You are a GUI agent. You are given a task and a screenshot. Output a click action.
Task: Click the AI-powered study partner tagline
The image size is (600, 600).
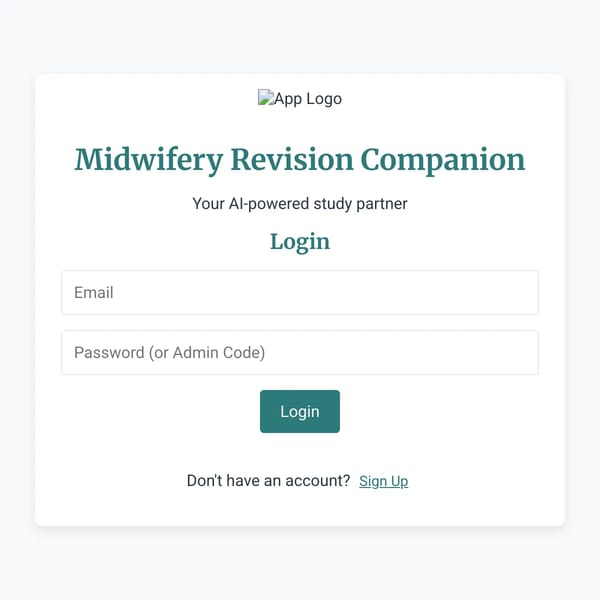coord(300,204)
